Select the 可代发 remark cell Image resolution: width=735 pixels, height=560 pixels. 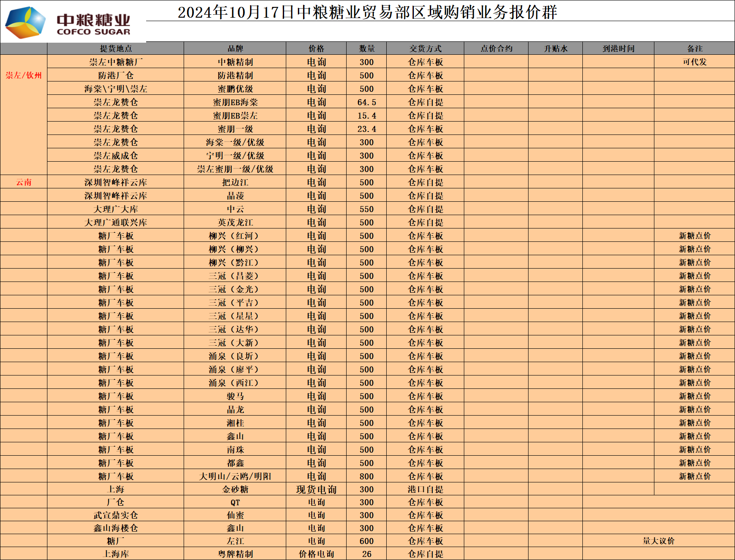[694, 62]
